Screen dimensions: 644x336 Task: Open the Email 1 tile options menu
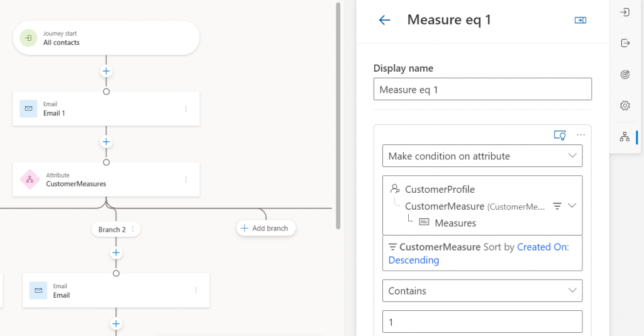click(186, 109)
